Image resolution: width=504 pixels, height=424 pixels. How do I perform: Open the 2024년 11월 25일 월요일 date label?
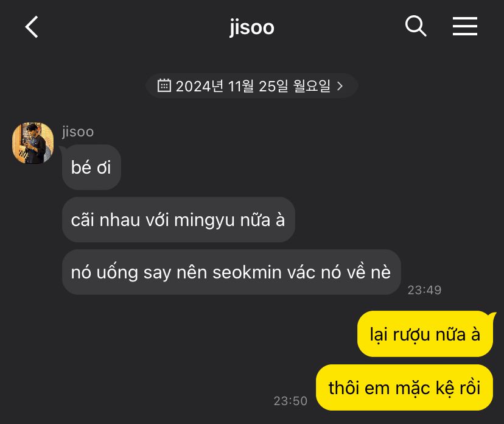[253, 86]
